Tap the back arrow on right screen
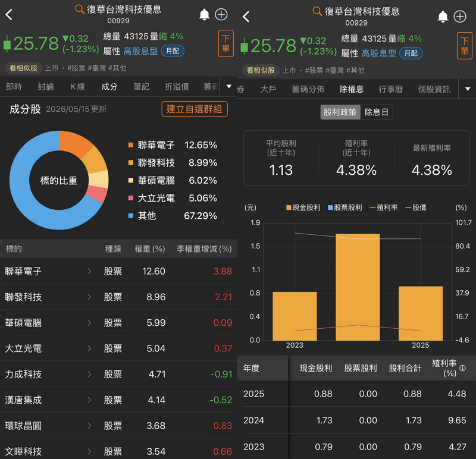This screenshot has width=476, height=459. coord(246,17)
